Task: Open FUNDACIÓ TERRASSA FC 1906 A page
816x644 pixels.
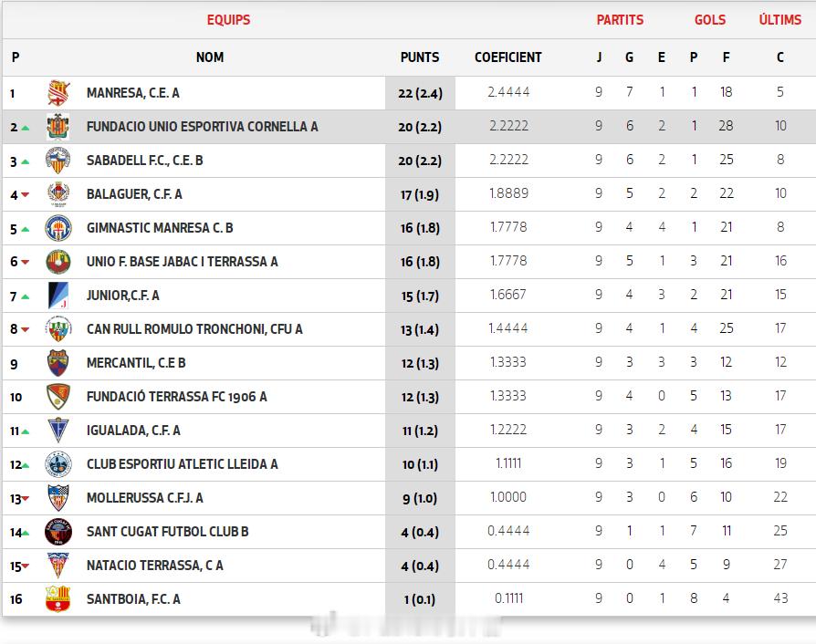Action: pyautogui.click(x=176, y=397)
